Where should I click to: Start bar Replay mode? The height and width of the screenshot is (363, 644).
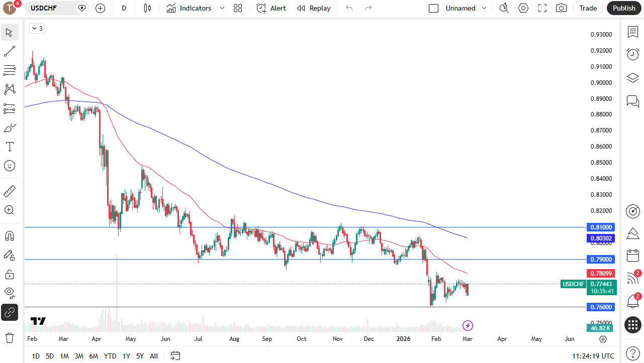coord(314,8)
